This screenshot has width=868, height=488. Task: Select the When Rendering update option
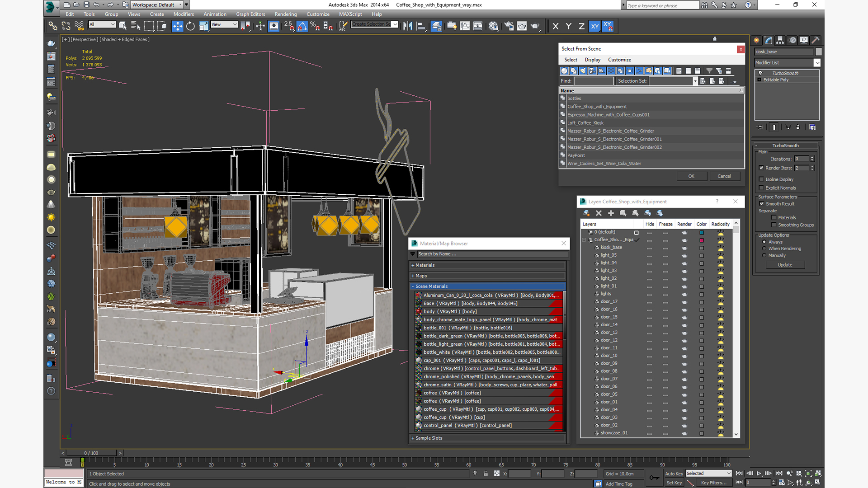[x=764, y=249]
